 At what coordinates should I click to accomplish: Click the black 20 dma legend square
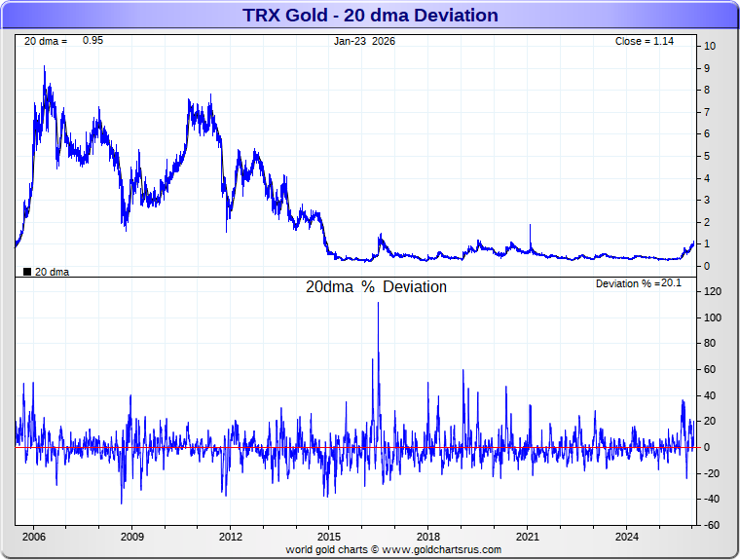click(x=27, y=272)
